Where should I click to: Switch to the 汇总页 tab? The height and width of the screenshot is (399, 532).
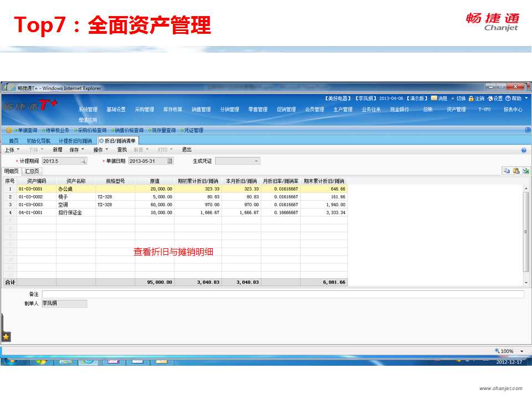click(x=32, y=171)
